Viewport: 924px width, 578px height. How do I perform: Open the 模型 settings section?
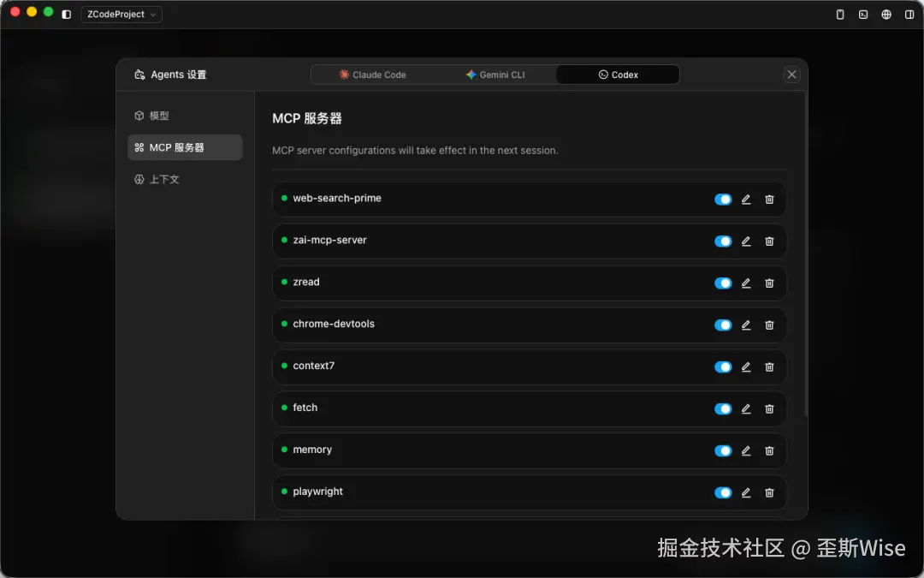click(185, 116)
